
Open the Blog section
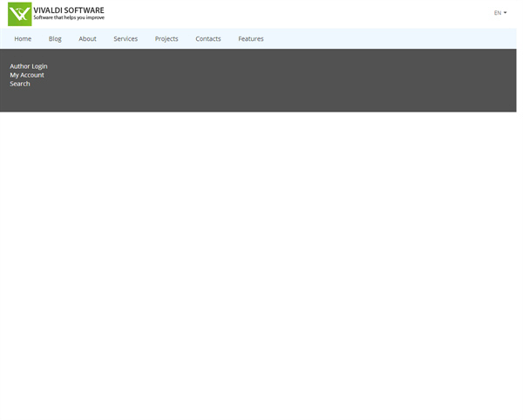(55, 38)
